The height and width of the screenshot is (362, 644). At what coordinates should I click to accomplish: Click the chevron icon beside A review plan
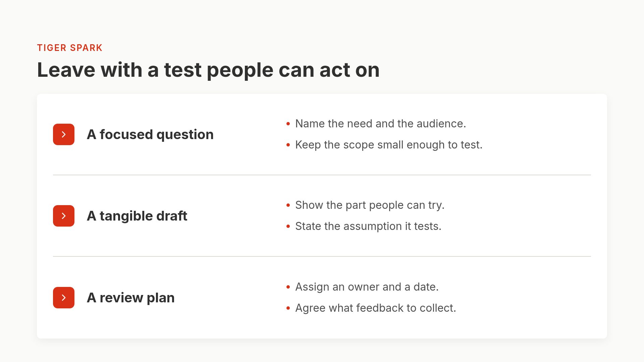[x=64, y=298]
